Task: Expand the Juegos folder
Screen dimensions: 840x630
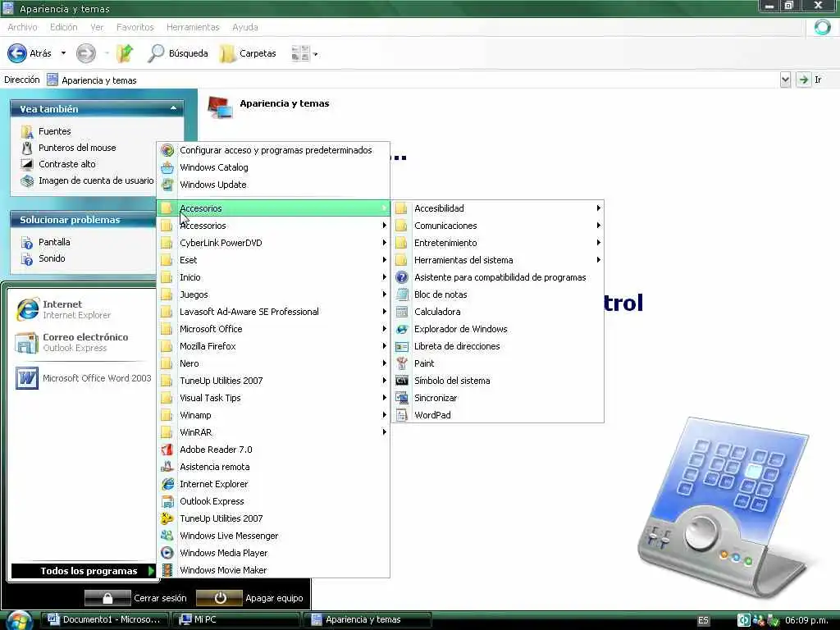Action: pyautogui.click(x=273, y=294)
